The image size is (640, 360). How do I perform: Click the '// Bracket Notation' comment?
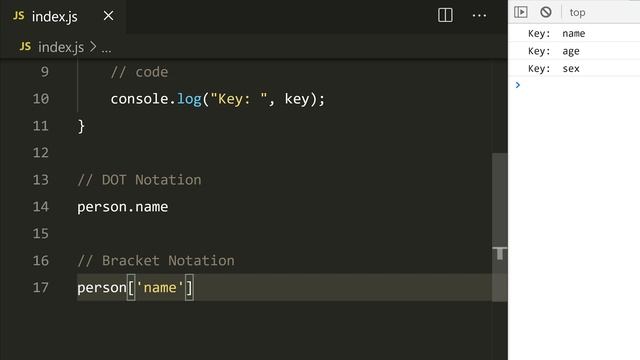pos(156,260)
